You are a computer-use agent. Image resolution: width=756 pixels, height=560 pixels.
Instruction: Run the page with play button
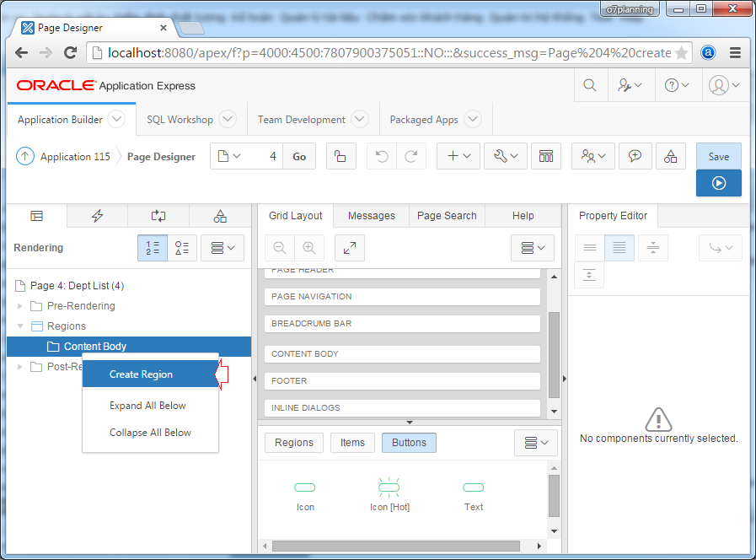coord(718,183)
